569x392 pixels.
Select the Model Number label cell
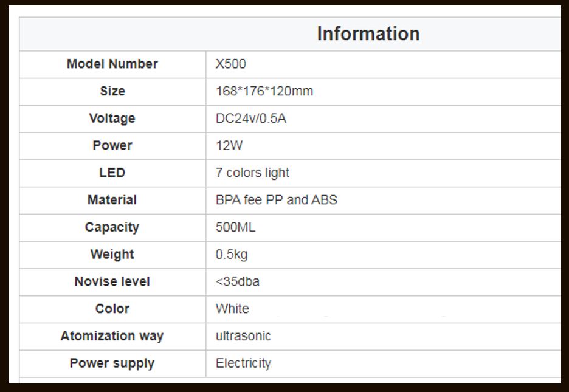112,64
